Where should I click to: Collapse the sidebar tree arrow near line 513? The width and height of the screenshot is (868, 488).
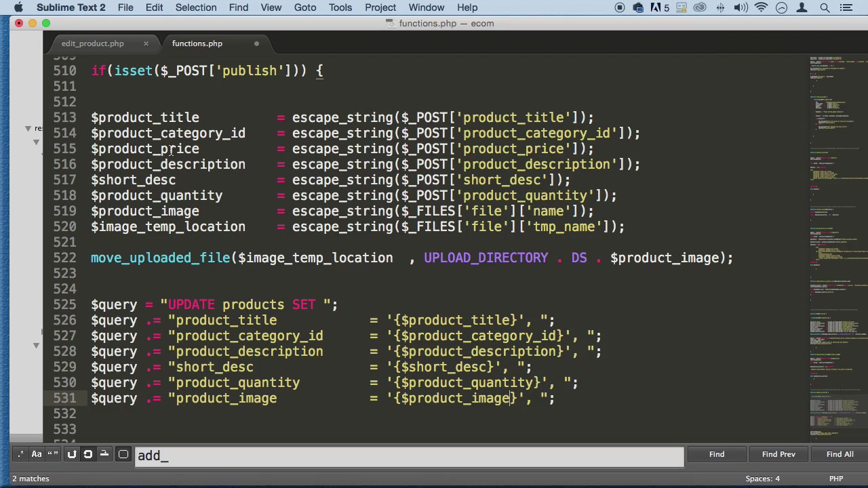pos(28,128)
